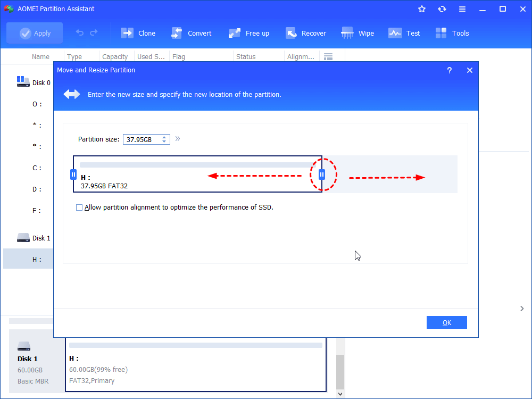Screen dimensions: 532x399
Task: Click the disk map vertical scrollbar thumb
Action: (340, 372)
